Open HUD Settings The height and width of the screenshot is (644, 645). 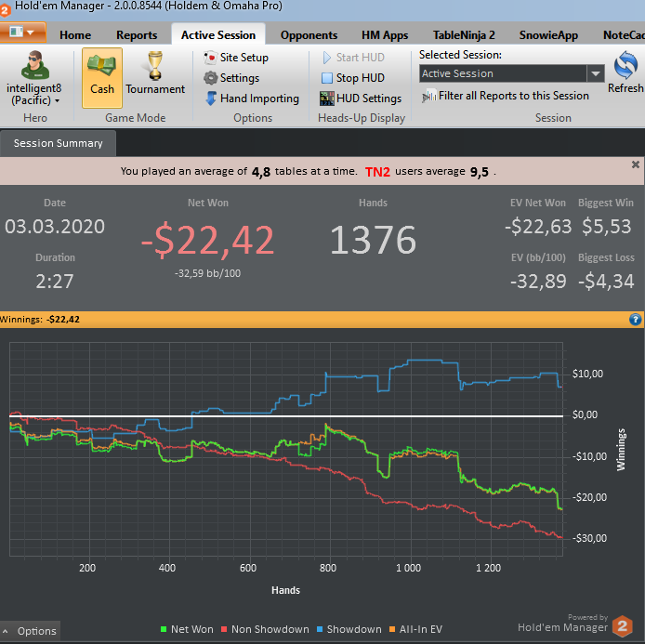[x=361, y=99]
